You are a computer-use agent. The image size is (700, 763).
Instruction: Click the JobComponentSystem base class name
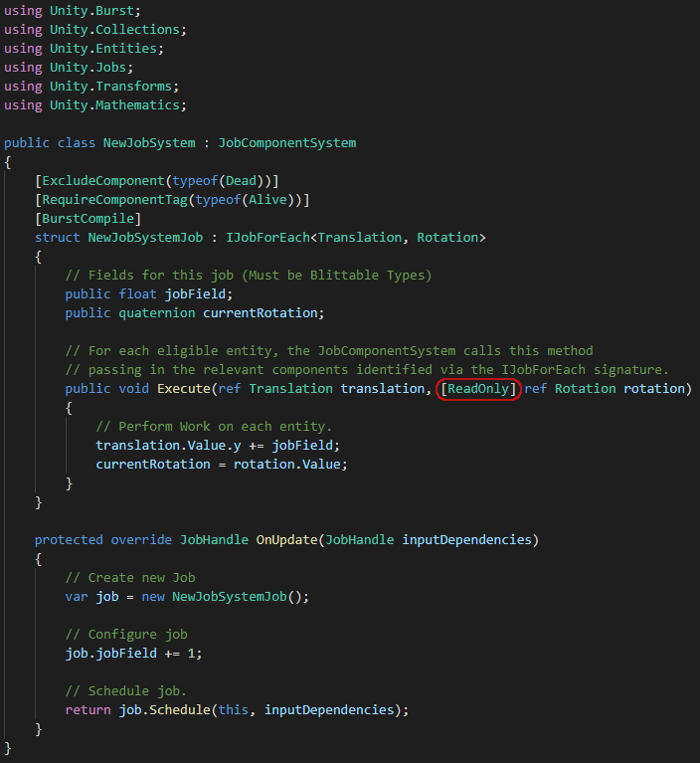(286, 143)
